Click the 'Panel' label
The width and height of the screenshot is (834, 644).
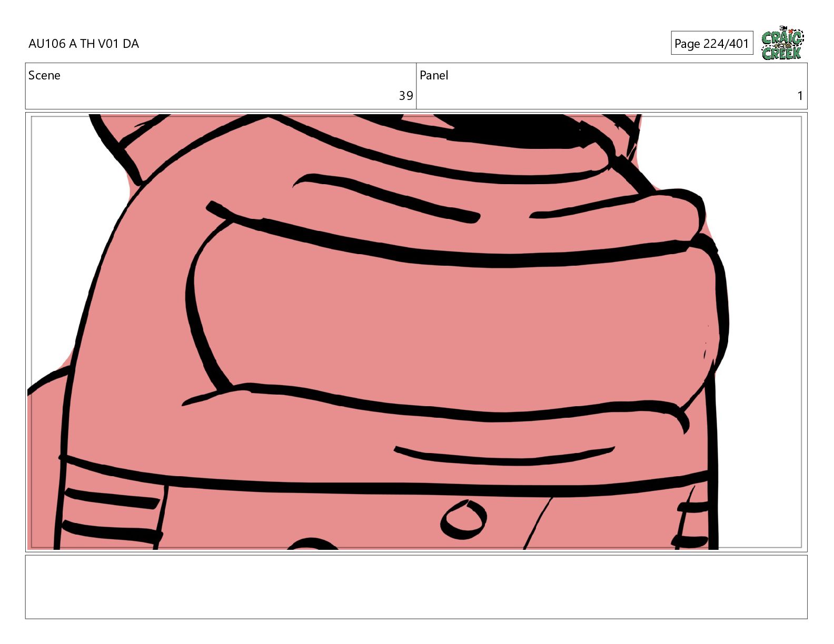pos(434,75)
